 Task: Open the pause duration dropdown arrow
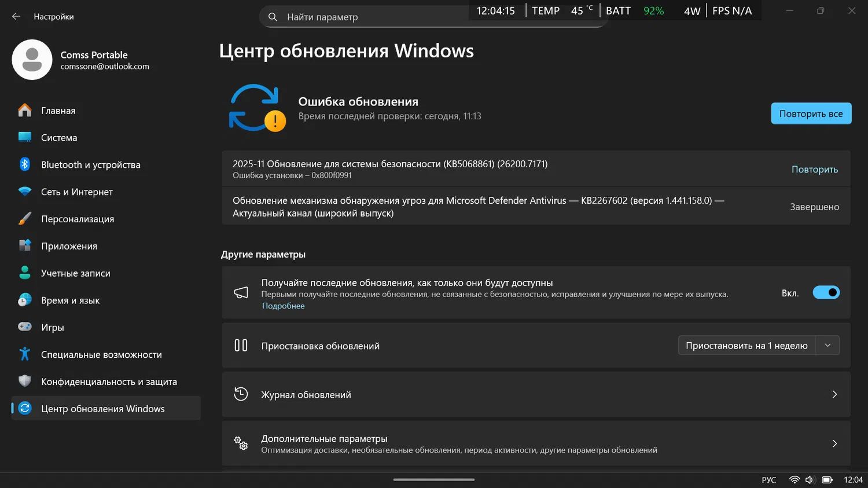pyautogui.click(x=827, y=346)
